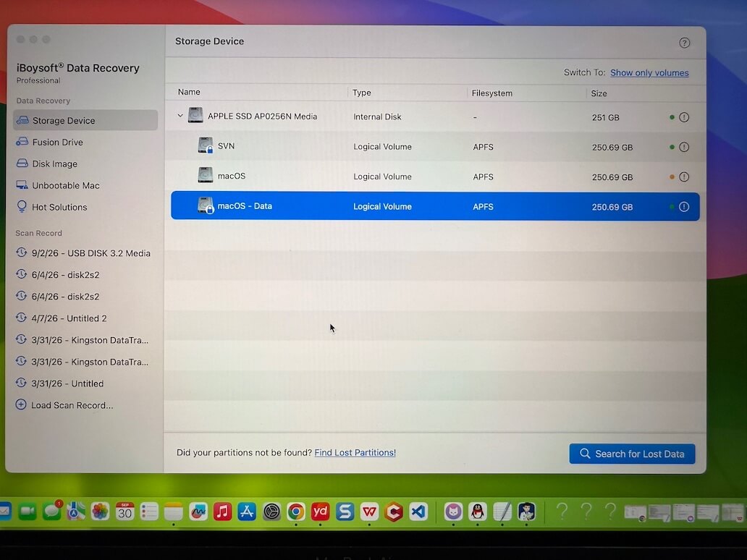The width and height of the screenshot is (747, 560).
Task: Show info for the SVN volume
Action: (x=684, y=147)
